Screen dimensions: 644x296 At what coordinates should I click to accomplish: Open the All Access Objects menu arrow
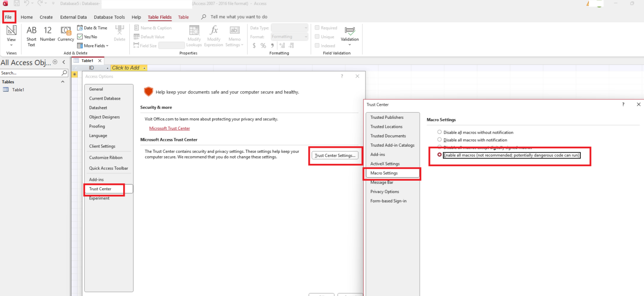coord(55,62)
